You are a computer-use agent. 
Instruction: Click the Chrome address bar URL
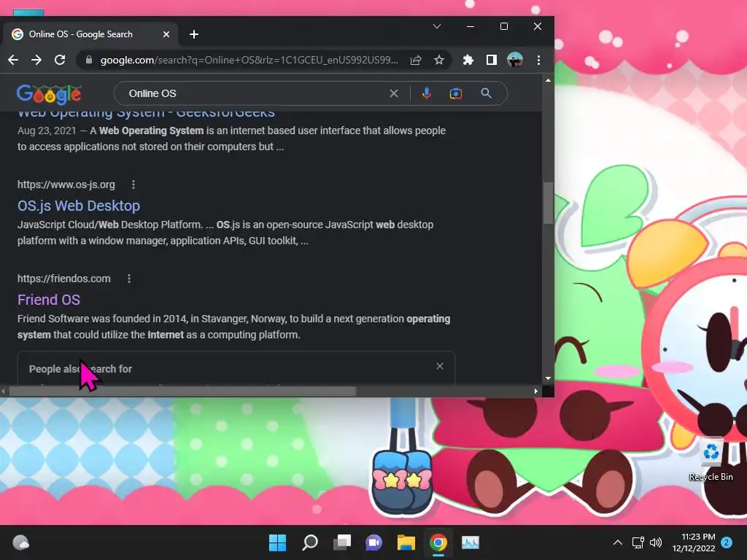(249, 60)
